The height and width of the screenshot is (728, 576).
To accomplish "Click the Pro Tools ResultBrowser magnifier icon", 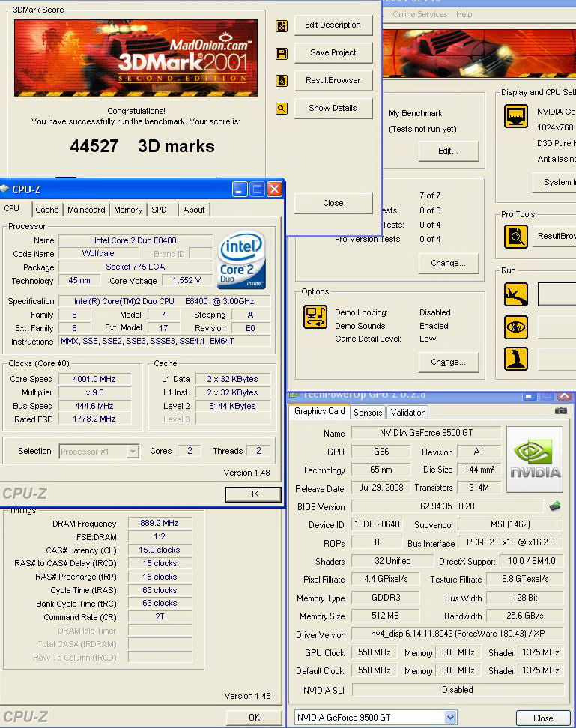I will tap(515, 237).
